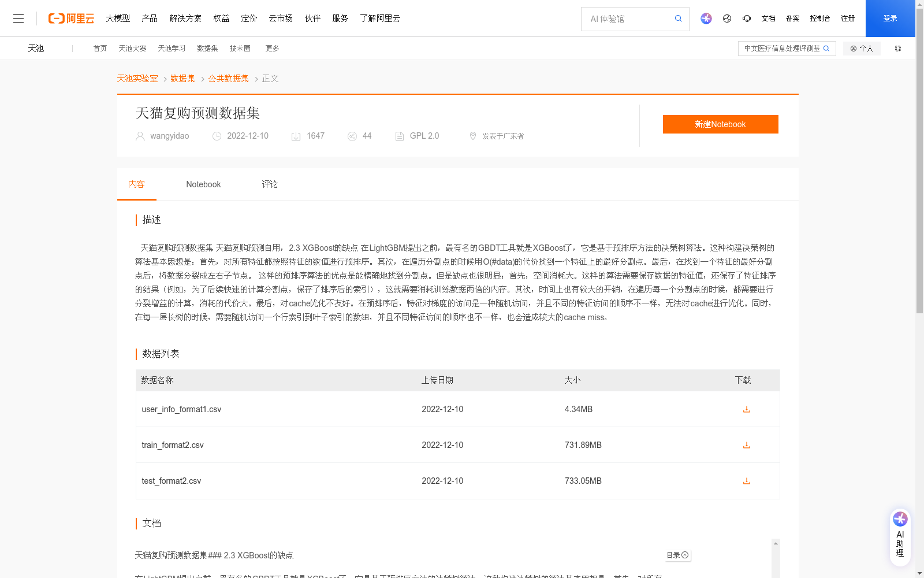Open the hamburger menu icon
This screenshot has height=578, width=924.
tap(18, 18)
